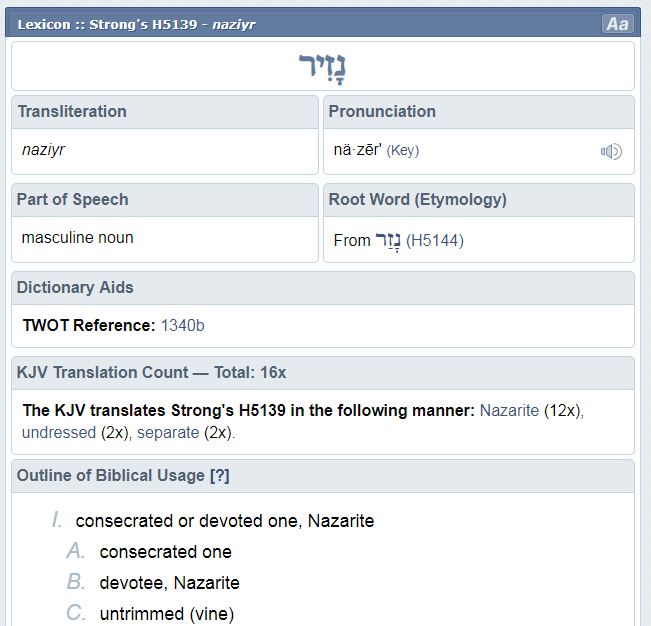Click the Aa font size icon

[x=617, y=24]
